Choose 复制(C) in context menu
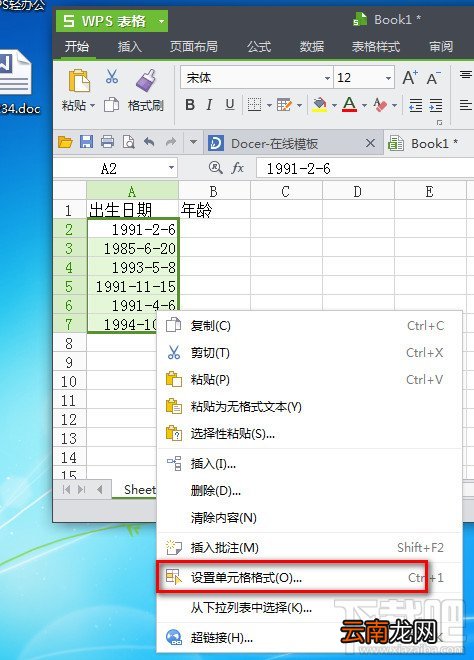The width and height of the screenshot is (474, 660). pos(309,325)
